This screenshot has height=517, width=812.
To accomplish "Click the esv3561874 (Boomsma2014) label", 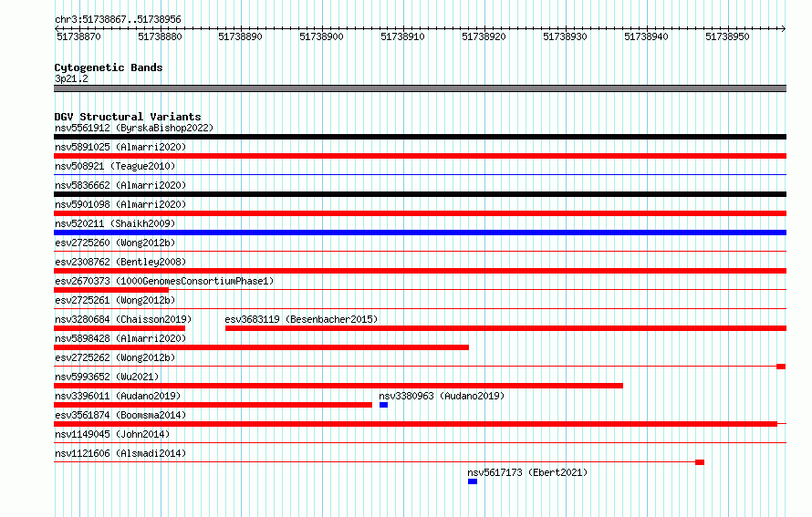I will 120,415.
